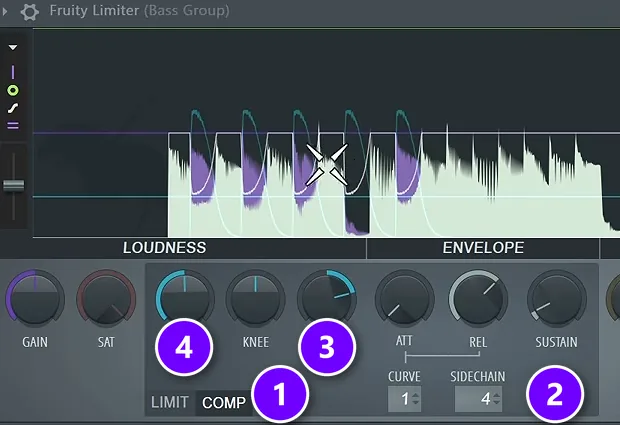This screenshot has width=620, height=425.
Task: Decrease the SIDECHAIN value with down arrow
Action: coord(497,403)
